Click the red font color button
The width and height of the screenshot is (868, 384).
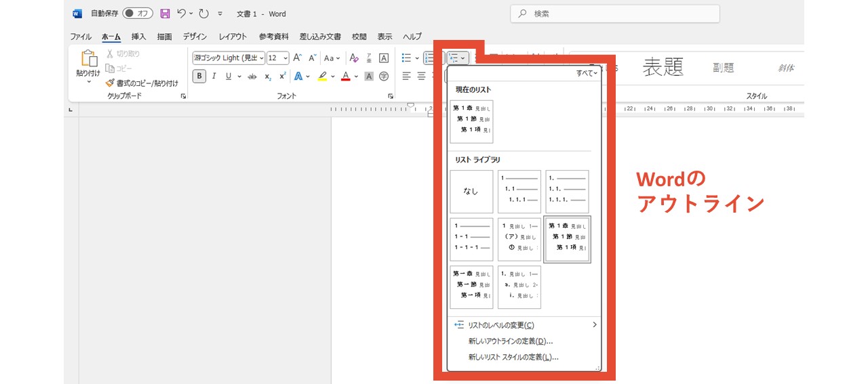click(345, 77)
